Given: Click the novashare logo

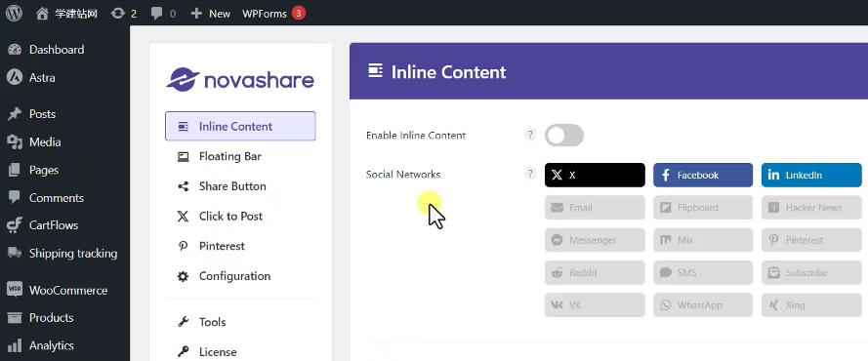Looking at the screenshot, I should pos(240,80).
